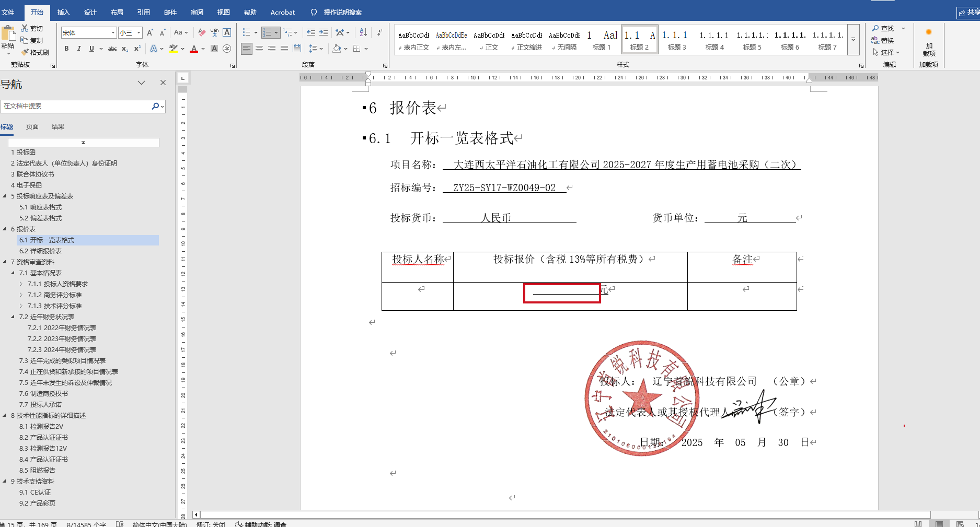Image resolution: width=980 pixels, height=527 pixels.
Task: Apply character border (boxed A) icon
Action: pyautogui.click(x=227, y=33)
